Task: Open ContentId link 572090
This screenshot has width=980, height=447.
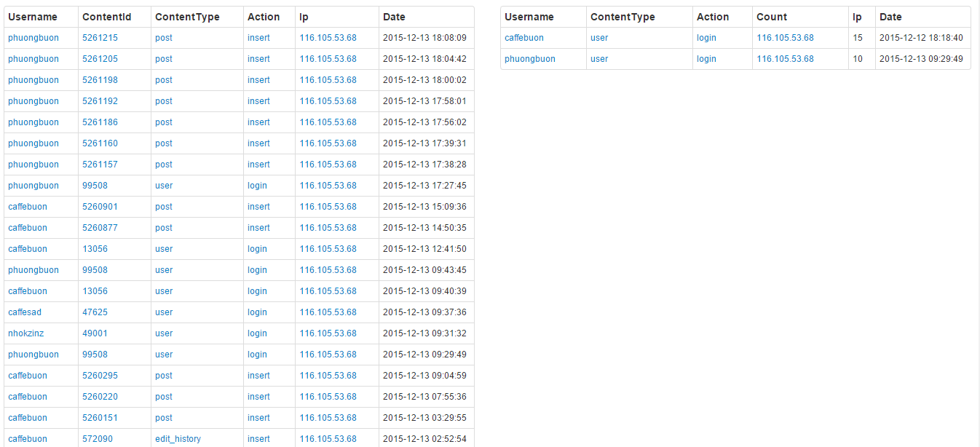Action: (98, 439)
